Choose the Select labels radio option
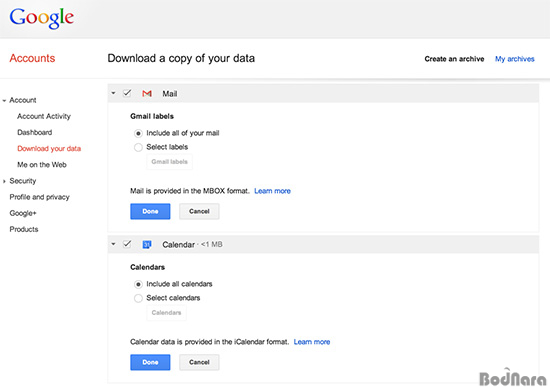Viewport: 550px width, 389px height. click(138, 147)
